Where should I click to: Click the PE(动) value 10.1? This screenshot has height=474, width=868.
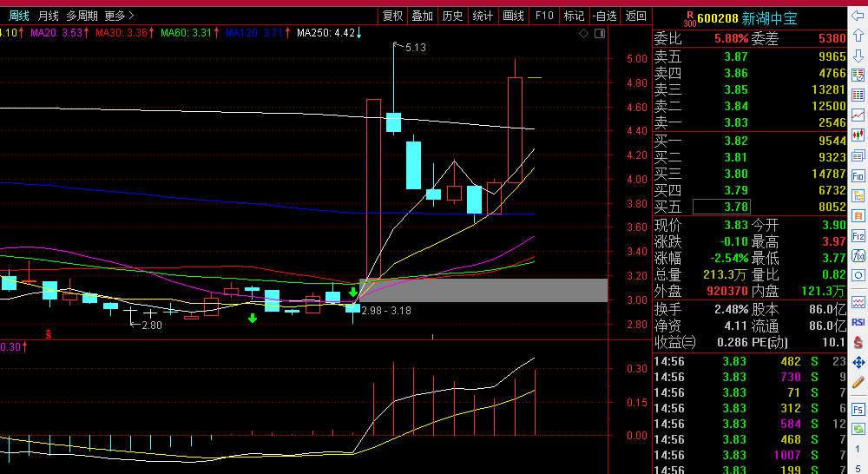(x=833, y=343)
